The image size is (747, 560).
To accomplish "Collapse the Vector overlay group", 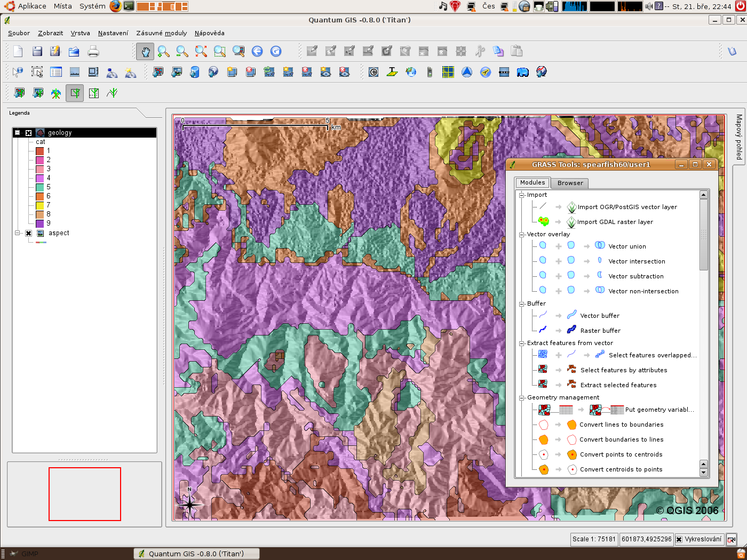I will 522,235.
